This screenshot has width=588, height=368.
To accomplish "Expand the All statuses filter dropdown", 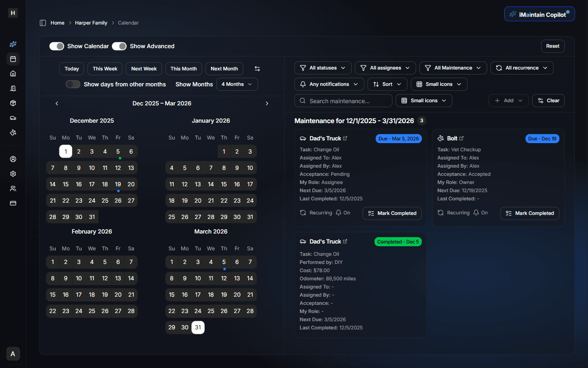I will point(323,68).
